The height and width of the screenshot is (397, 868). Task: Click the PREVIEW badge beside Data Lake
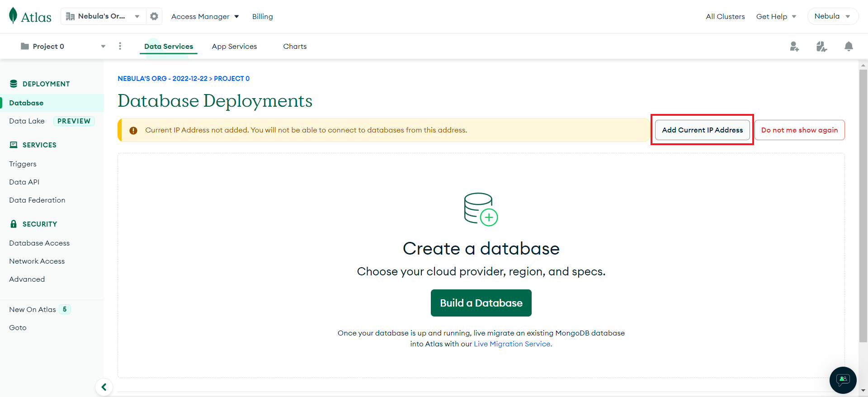pos(74,121)
